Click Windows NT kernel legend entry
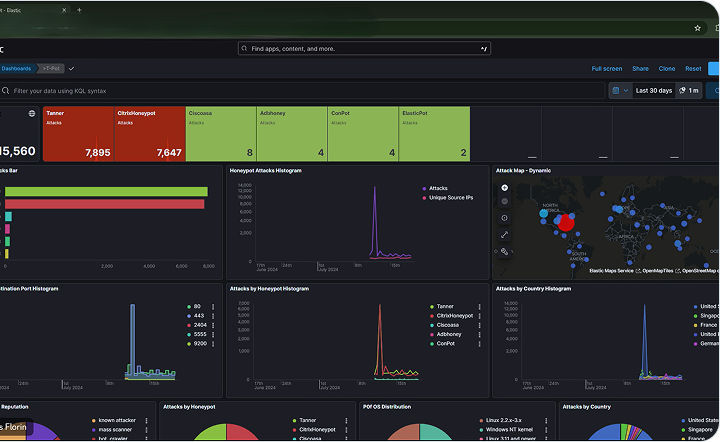Image resolution: width=720 pixels, height=442 pixels. [x=506, y=430]
